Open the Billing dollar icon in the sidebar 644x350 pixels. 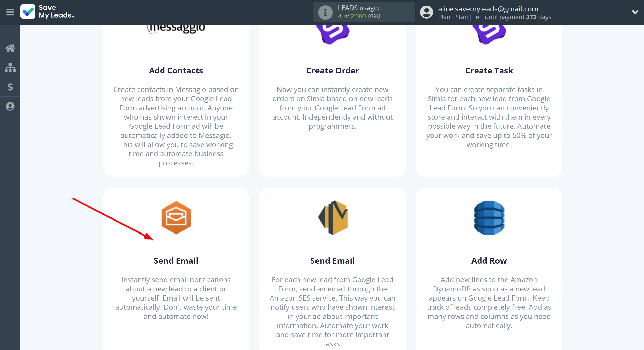pyautogui.click(x=10, y=87)
